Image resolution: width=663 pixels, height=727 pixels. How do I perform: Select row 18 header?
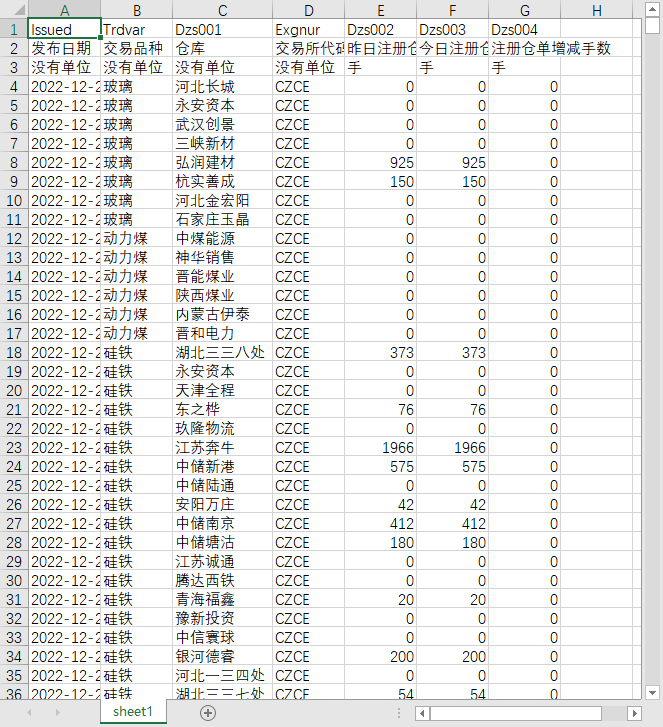coord(14,352)
